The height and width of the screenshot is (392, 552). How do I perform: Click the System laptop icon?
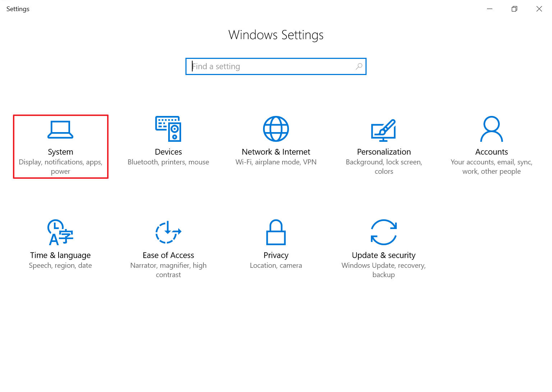point(60,130)
